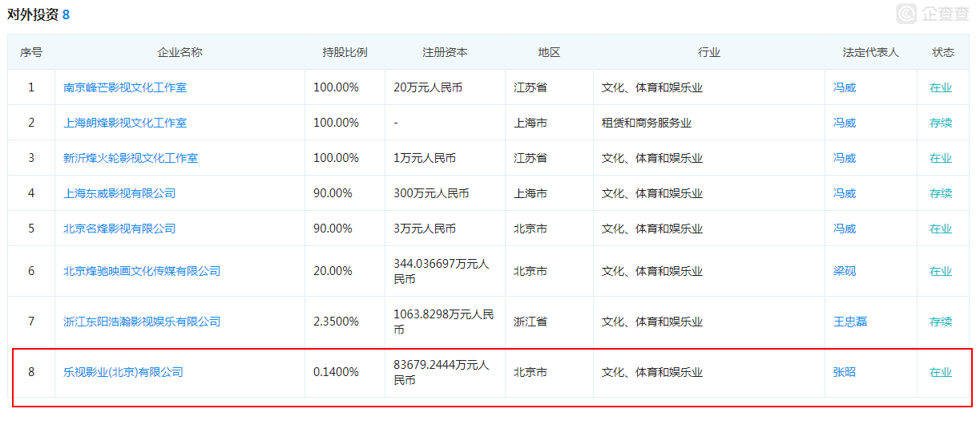Open legal representative 冯威 in row 3
The image size is (980, 429).
845,158
